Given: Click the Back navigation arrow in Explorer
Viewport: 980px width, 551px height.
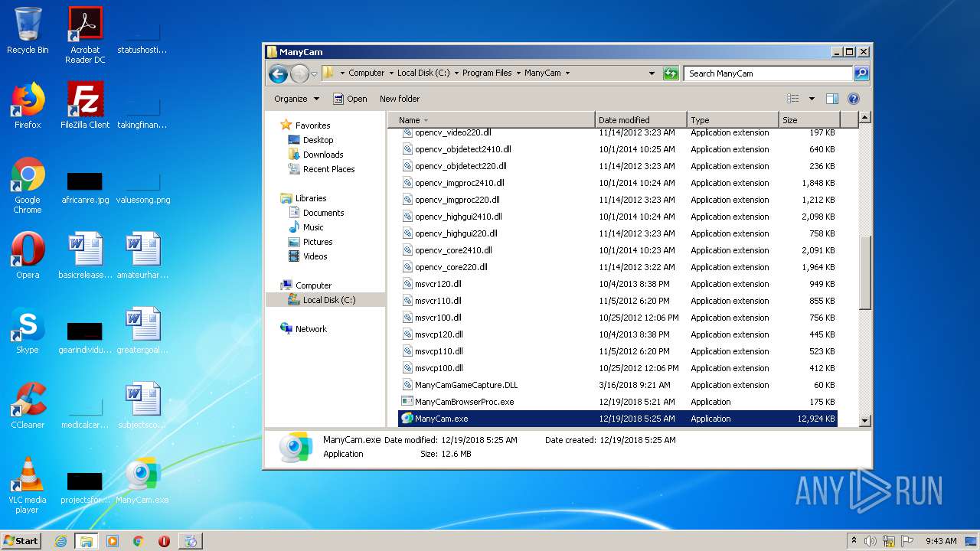Looking at the screenshot, I should tap(279, 73).
